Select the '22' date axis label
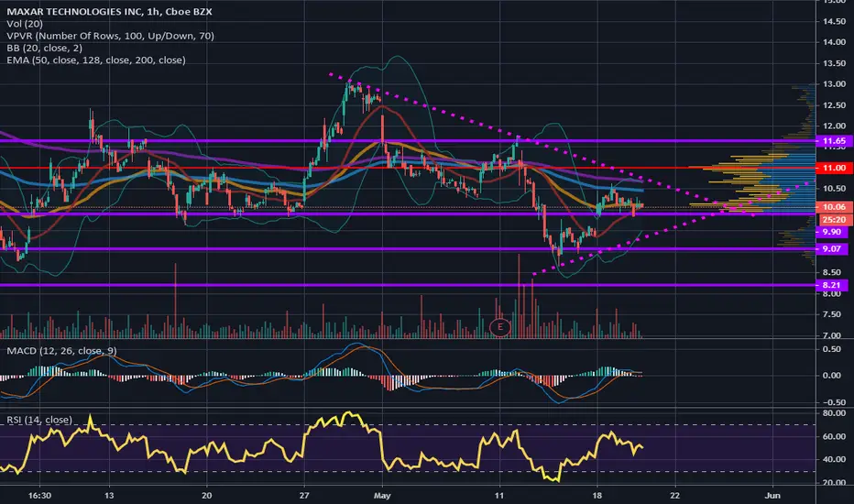Viewport: 854px width, 504px height. click(674, 495)
